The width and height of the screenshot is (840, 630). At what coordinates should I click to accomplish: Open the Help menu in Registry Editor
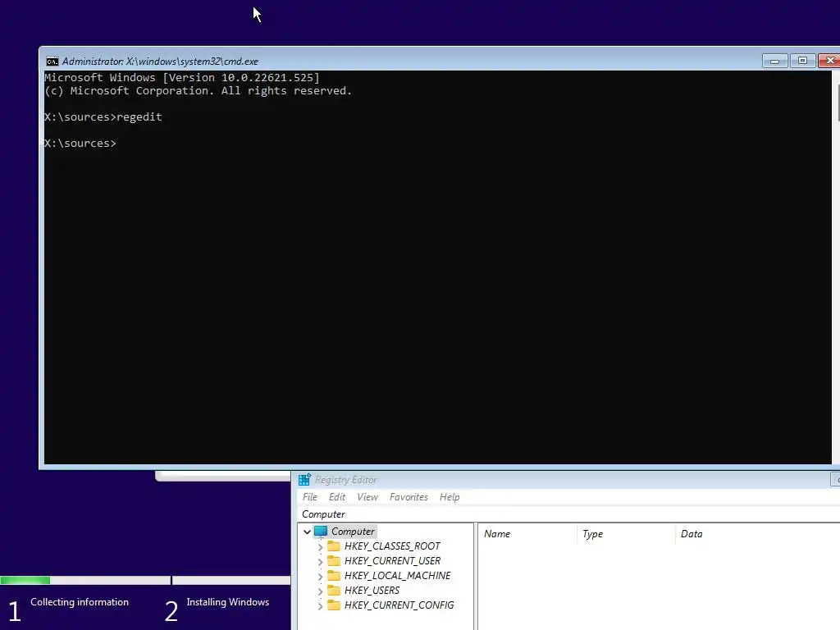(450, 497)
